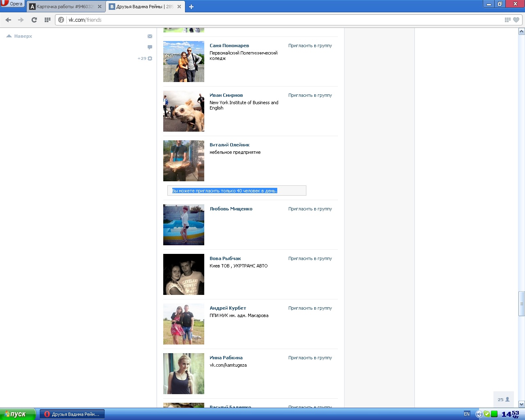
Task: Open Виталий Олейник's profile name link
Action: (x=230, y=145)
